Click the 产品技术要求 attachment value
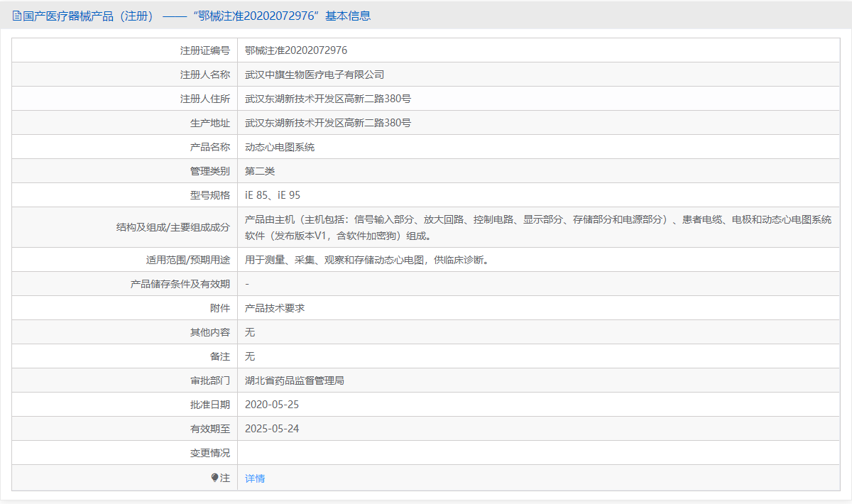The height and width of the screenshot is (504, 852). coord(275,308)
